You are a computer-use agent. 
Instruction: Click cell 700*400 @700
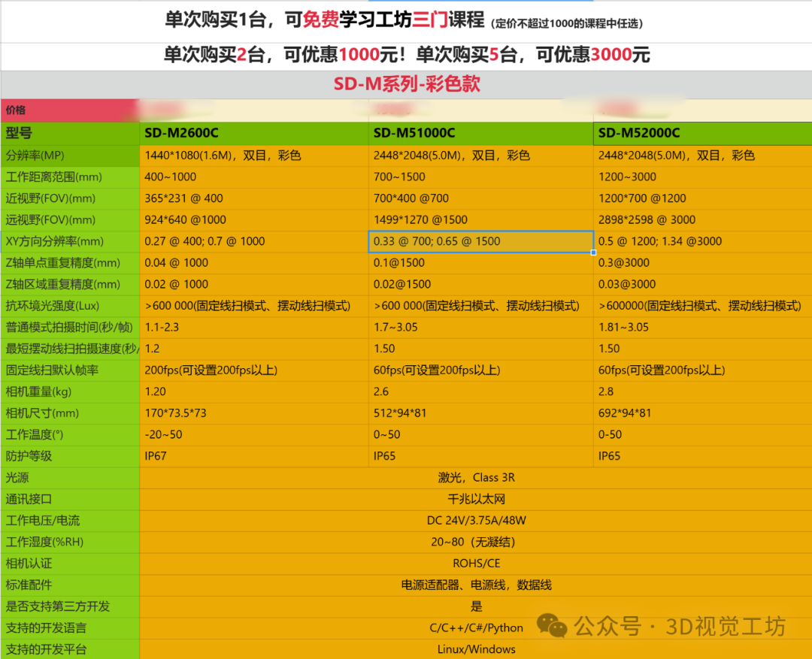point(480,199)
